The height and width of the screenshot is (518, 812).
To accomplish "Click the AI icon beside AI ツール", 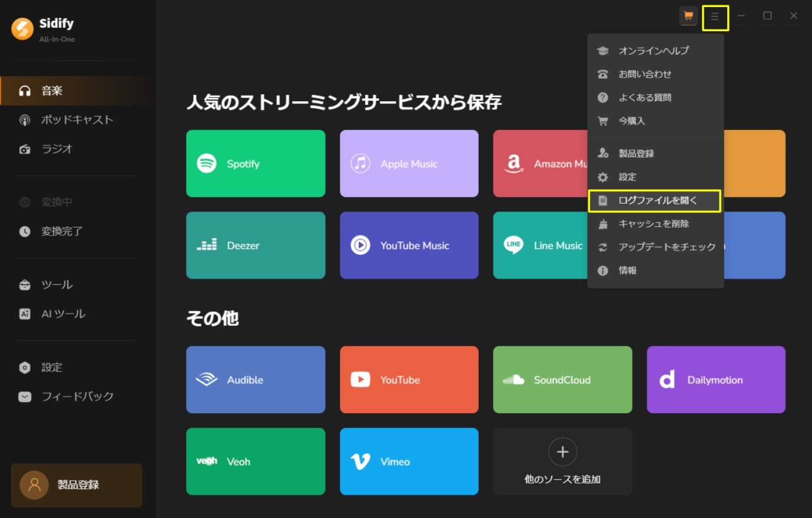I will click(x=25, y=314).
